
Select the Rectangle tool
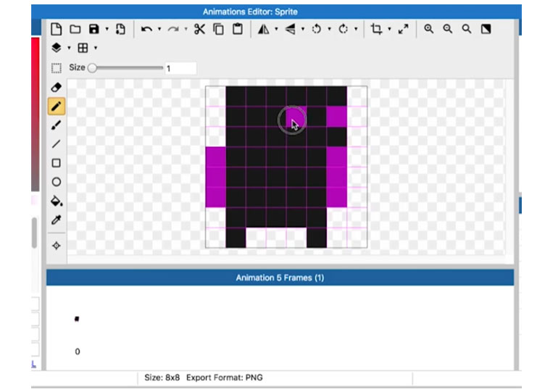click(57, 163)
